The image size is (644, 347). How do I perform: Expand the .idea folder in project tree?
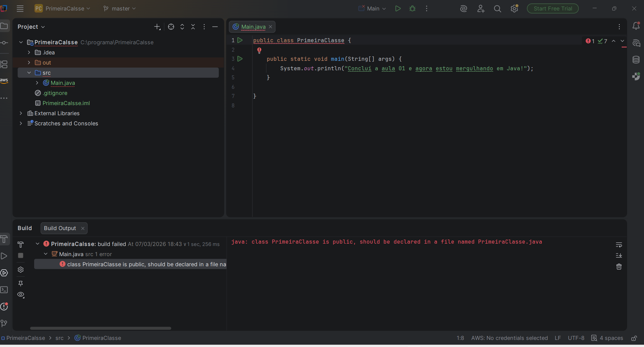29,52
